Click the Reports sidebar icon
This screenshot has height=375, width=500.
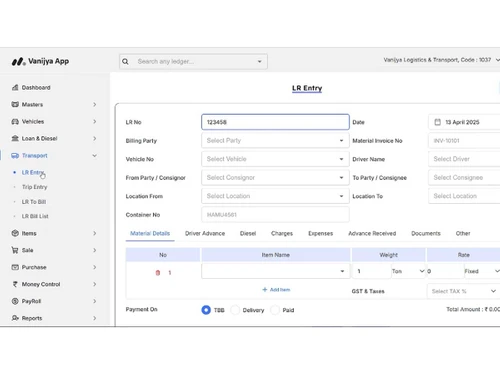click(15, 318)
